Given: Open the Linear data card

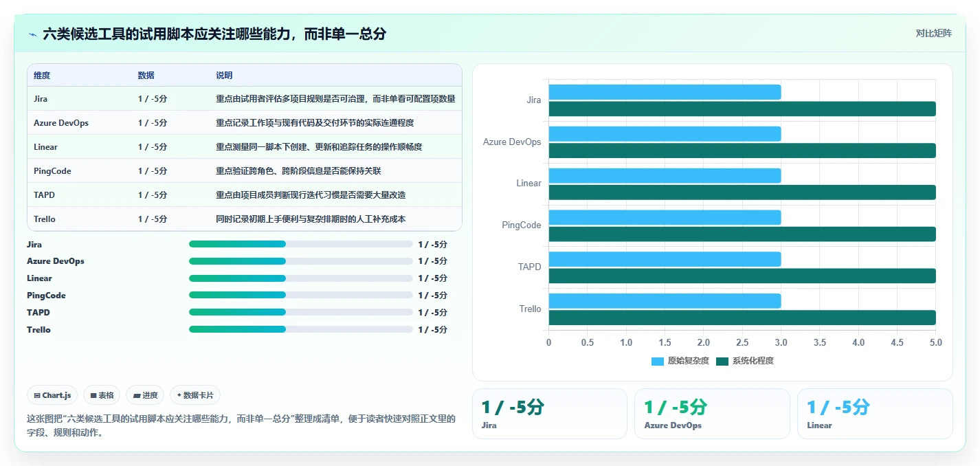Looking at the screenshot, I should [x=875, y=414].
